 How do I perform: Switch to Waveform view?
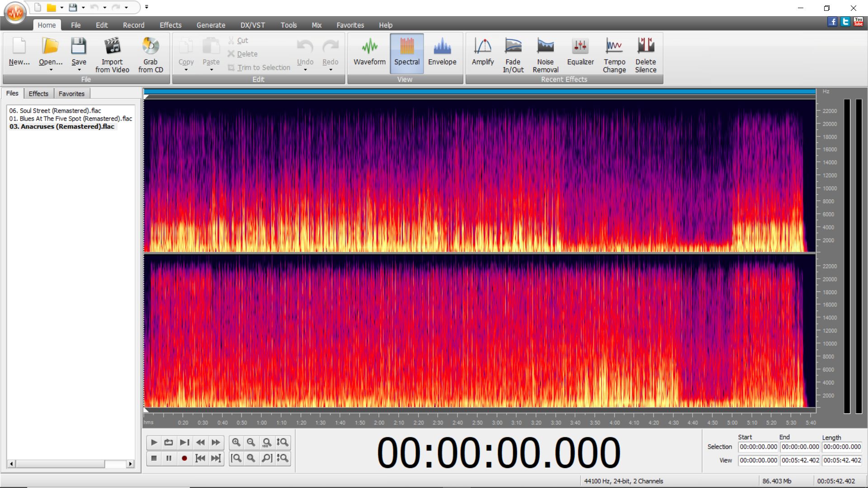[x=369, y=52]
